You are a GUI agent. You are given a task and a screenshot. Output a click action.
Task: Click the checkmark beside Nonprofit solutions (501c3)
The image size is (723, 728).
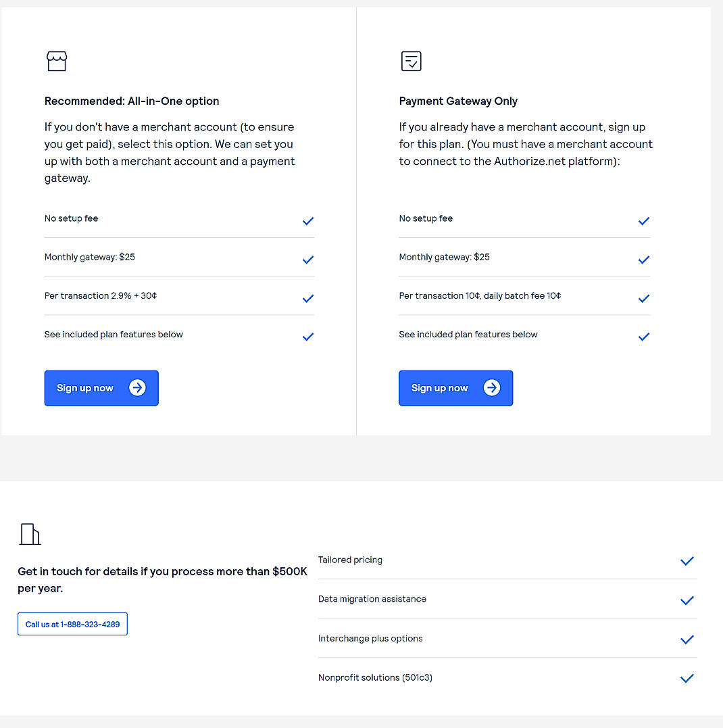point(687,679)
